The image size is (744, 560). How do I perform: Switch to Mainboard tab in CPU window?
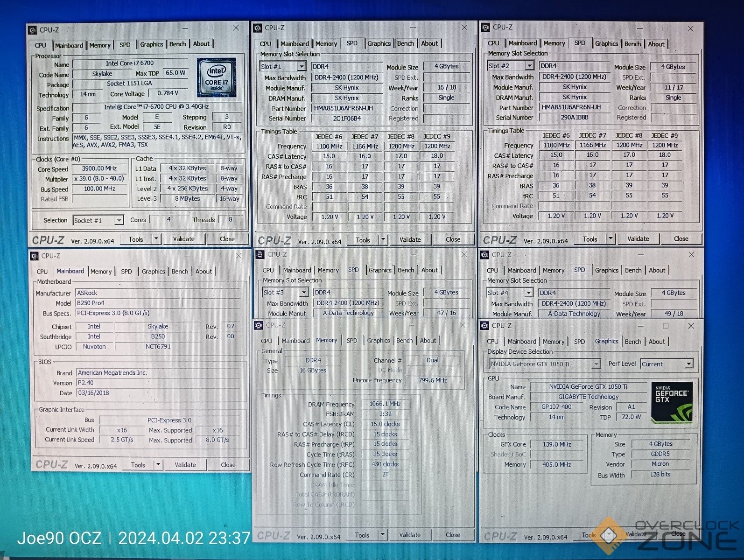(69, 45)
